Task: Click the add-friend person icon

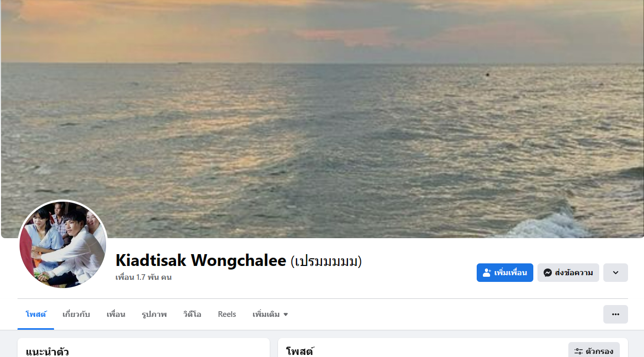Action: pos(487,273)
